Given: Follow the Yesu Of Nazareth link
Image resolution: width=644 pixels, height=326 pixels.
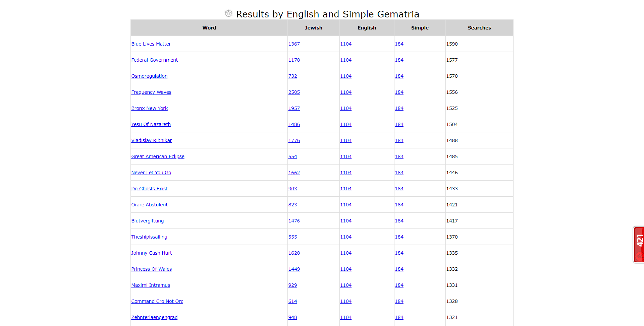Looking at the screenshot, I should pos(151,124).
